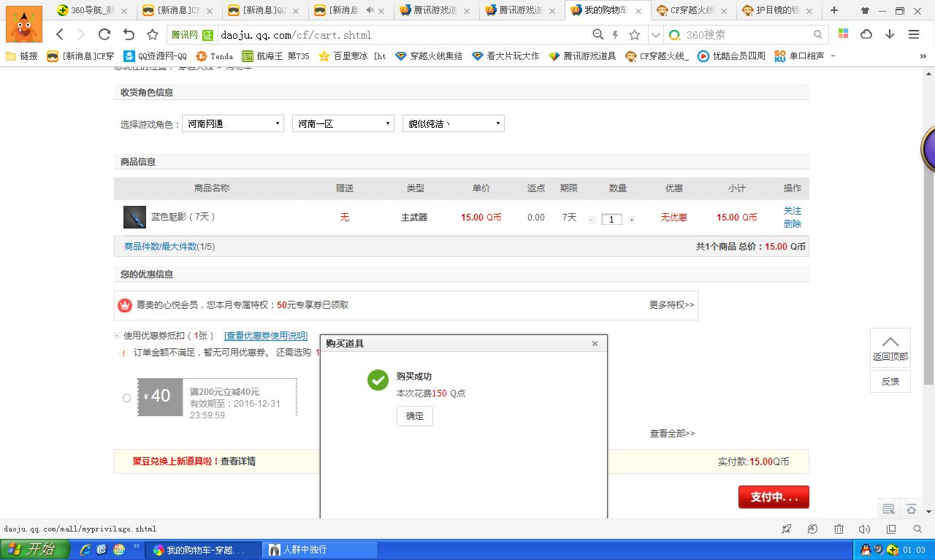Collapse the 使用优惠券抵扣 section expander

[x=117, y=336]
